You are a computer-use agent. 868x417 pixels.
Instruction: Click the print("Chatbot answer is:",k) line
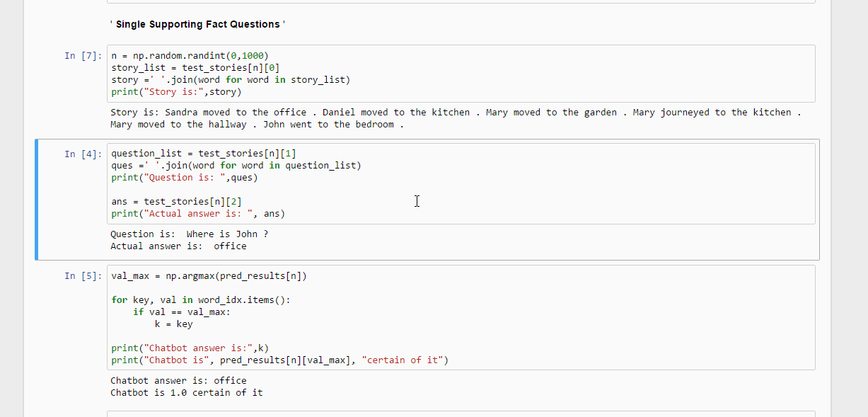click(x=190, y=348)
